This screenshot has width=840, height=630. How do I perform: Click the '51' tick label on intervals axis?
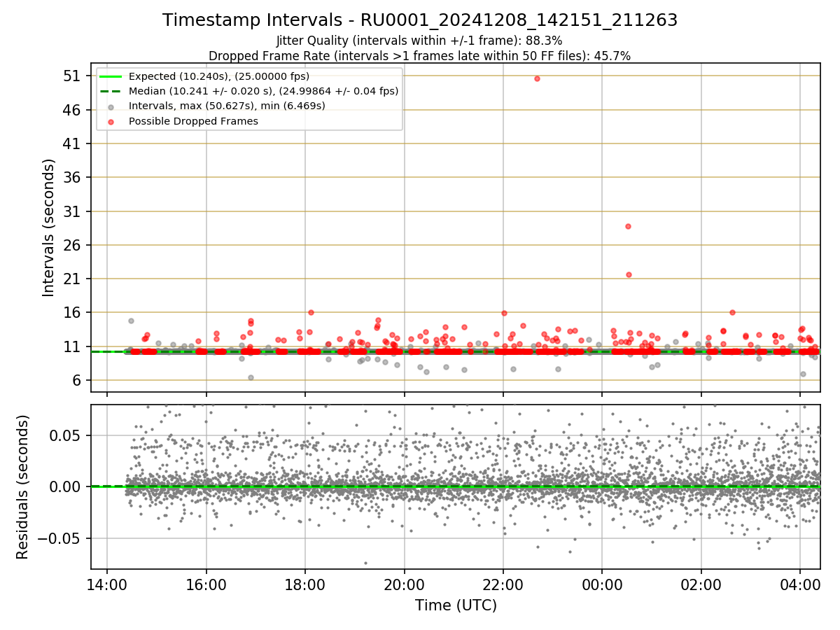point(73,76)
